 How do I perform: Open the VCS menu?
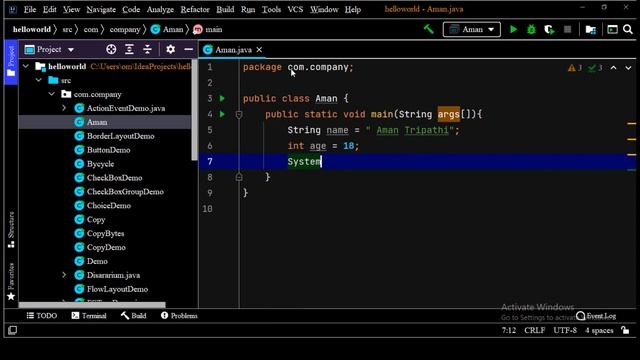click(x=295, y=9)
